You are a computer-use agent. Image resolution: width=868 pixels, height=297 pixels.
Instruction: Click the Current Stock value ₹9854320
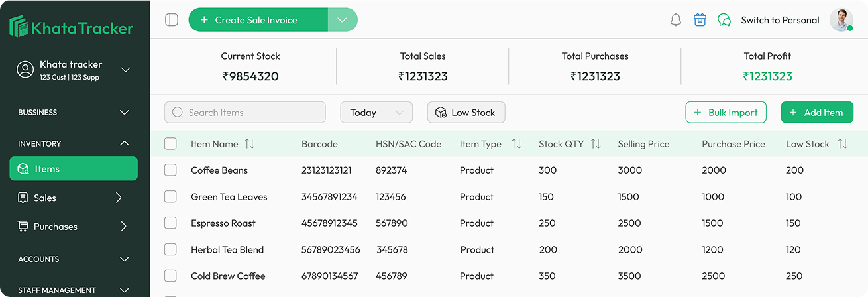(x=250, y=76)
